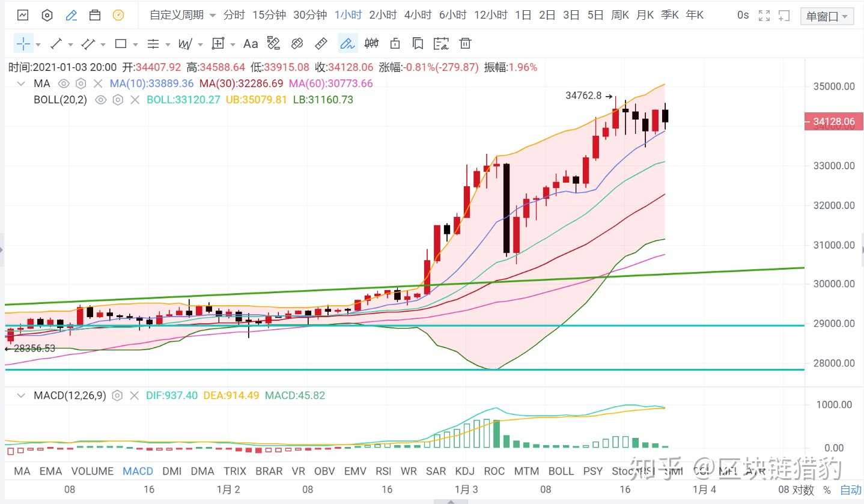Toggle 对数 logarithmic scale

pos(805,490)
